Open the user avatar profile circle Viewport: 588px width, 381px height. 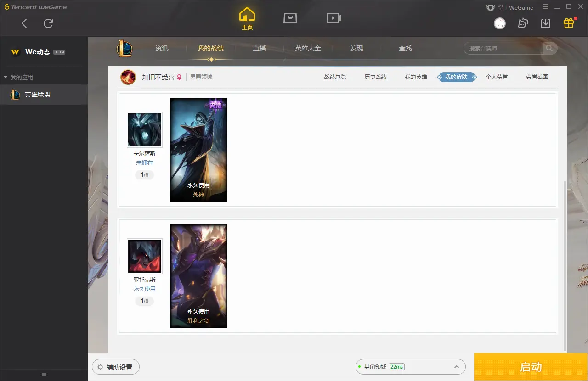click(x=500, y=23)
